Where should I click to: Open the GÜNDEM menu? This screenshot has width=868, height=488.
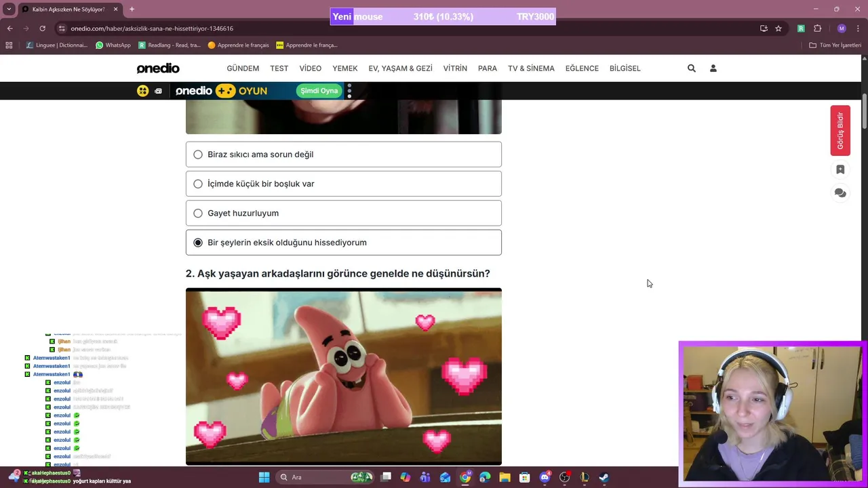click(243, 68)
